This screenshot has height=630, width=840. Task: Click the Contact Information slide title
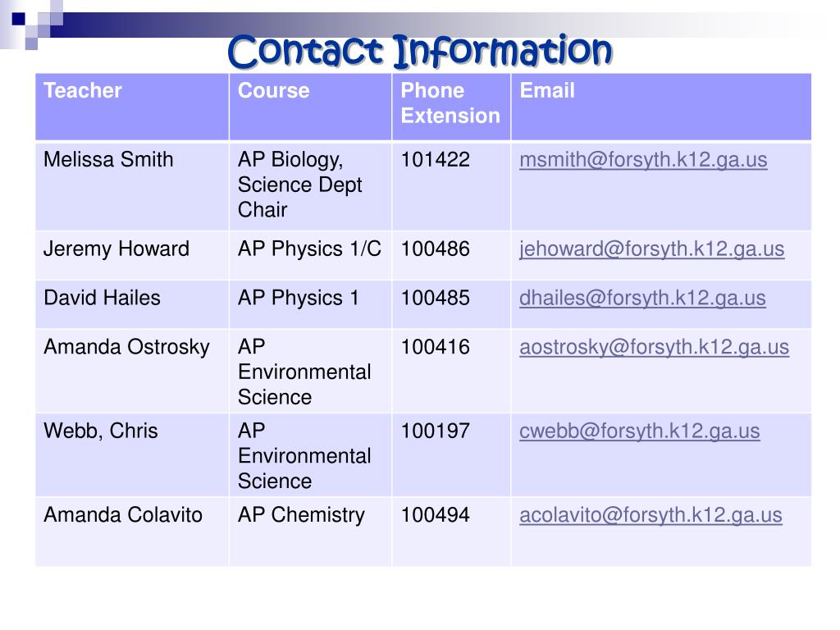pos(419,52)
